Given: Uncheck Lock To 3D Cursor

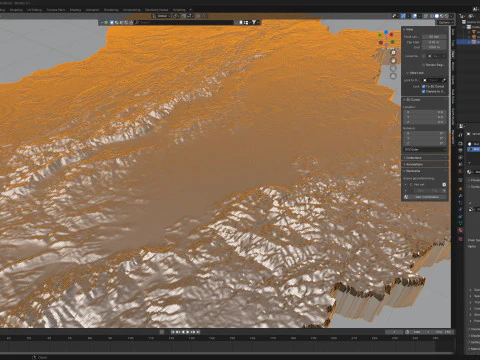Looking at the screenshot, I should [424, 86].
